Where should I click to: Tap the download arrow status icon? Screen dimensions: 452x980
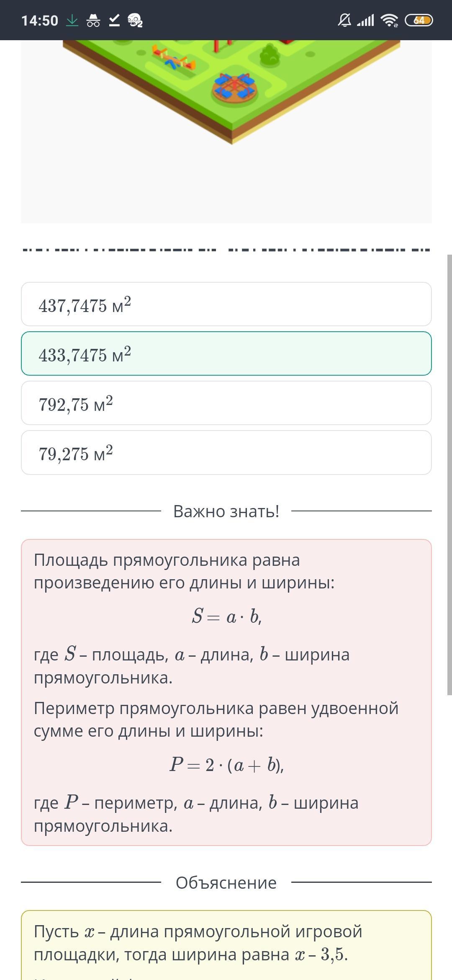pos(72,20)
